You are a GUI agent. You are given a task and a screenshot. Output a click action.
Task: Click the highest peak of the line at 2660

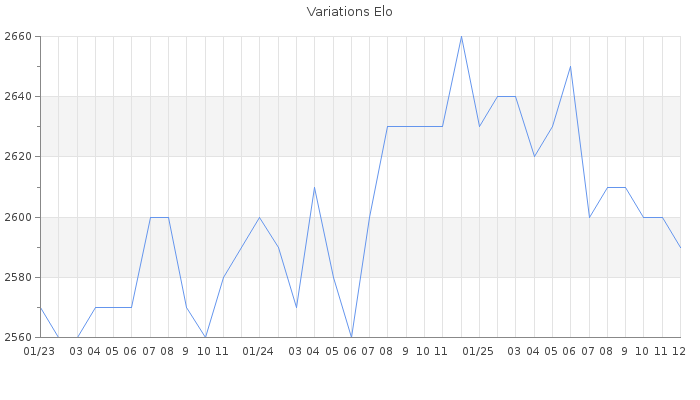[x=461, y=37]
